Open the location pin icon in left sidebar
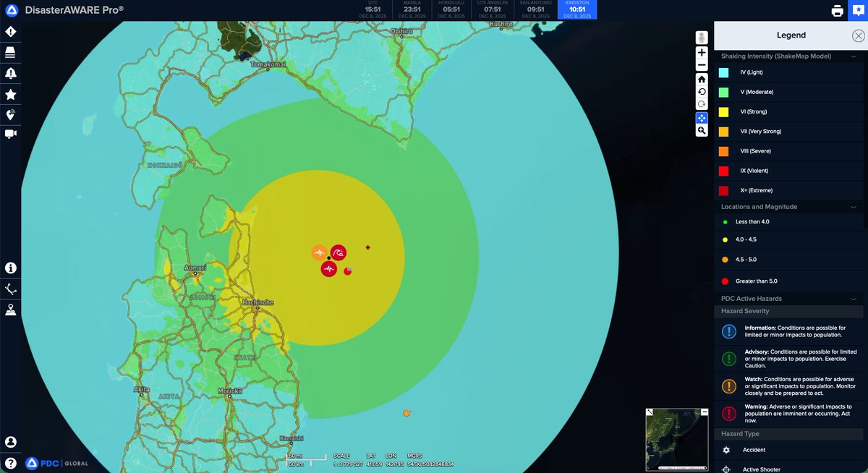Image resolution: width=868 pixels, height=473 pixels. [11, 114]
